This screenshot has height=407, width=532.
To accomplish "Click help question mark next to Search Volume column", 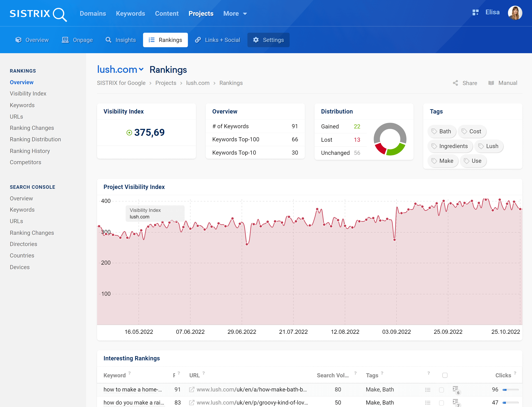I will (x=355, y=373).
